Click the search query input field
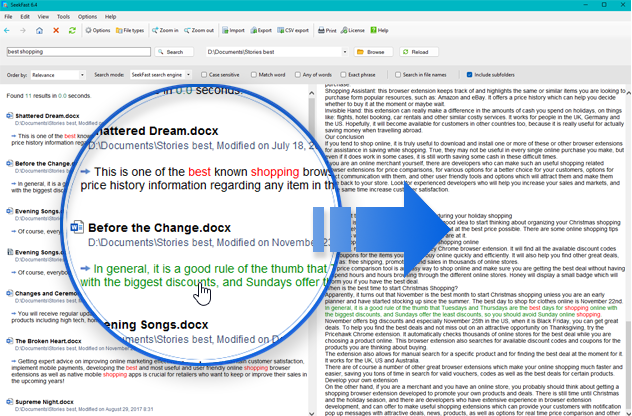This screenshot has width=632, height=416. coord(78,52)
